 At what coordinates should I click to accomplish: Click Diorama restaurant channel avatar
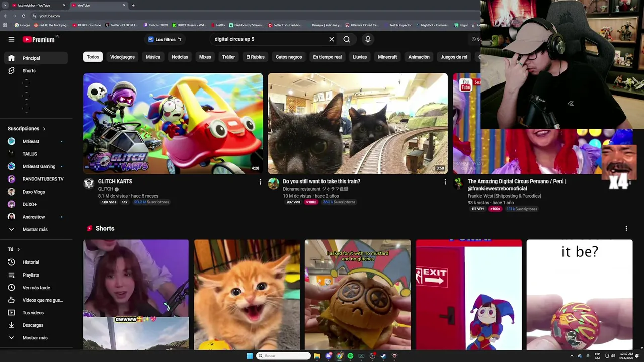(273, 184)
